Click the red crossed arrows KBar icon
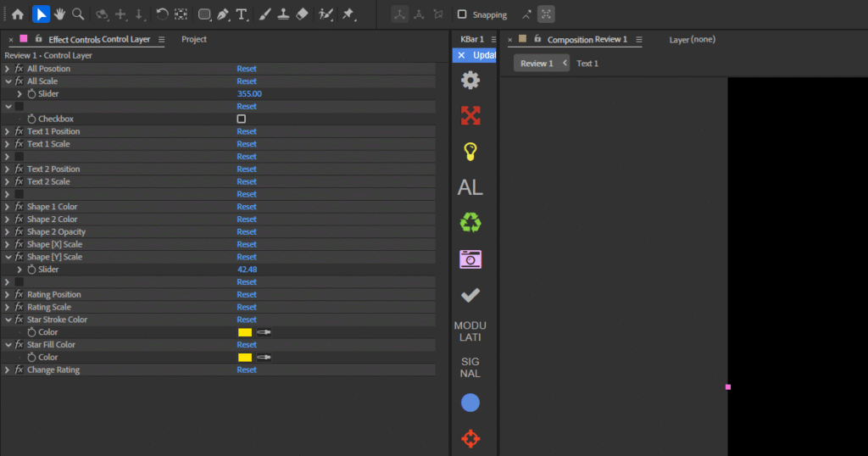The height and width of the screenshot is (456, 868). tap(470, 115)
